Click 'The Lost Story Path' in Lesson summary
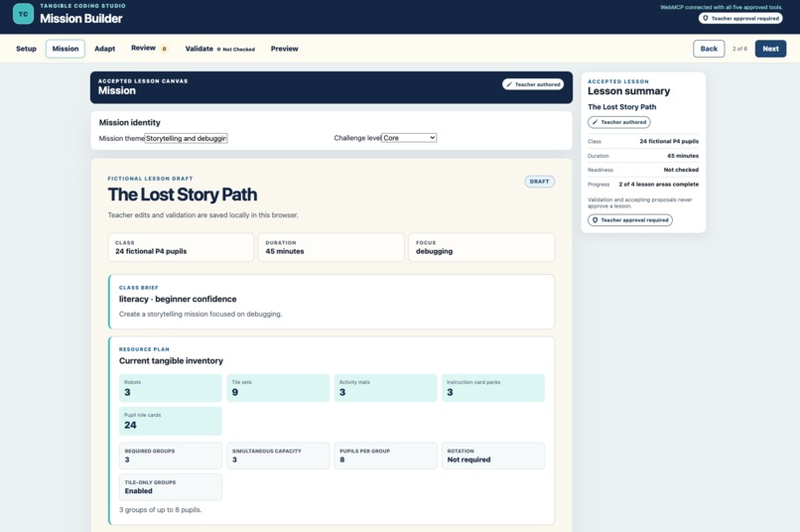800x532 pixels. click(622, 107)
